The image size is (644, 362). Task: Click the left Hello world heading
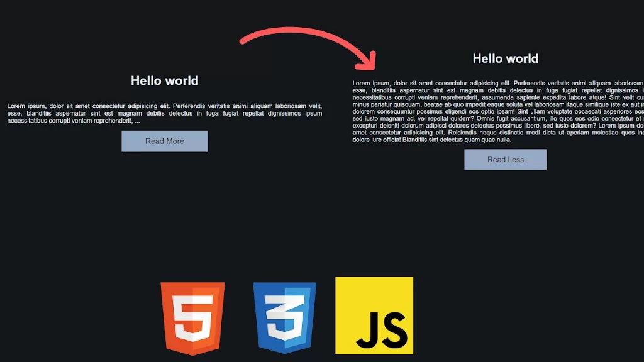click(x=164, y=80)
